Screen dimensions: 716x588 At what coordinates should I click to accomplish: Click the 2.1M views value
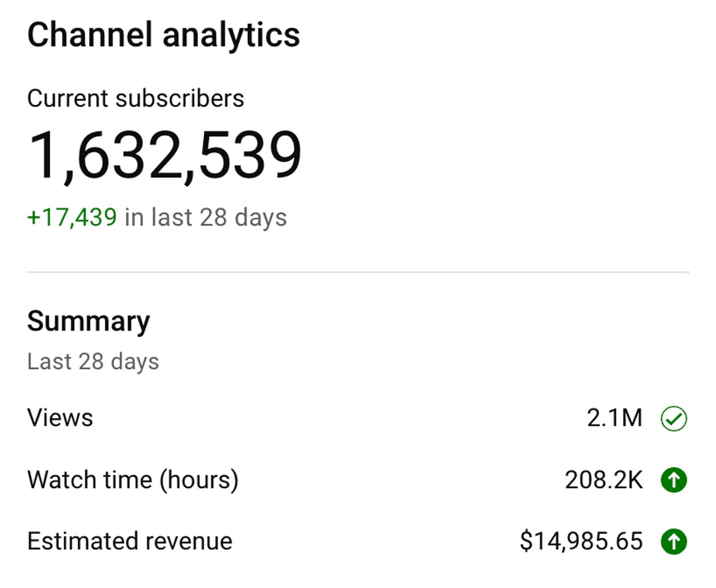pos(615,418)
